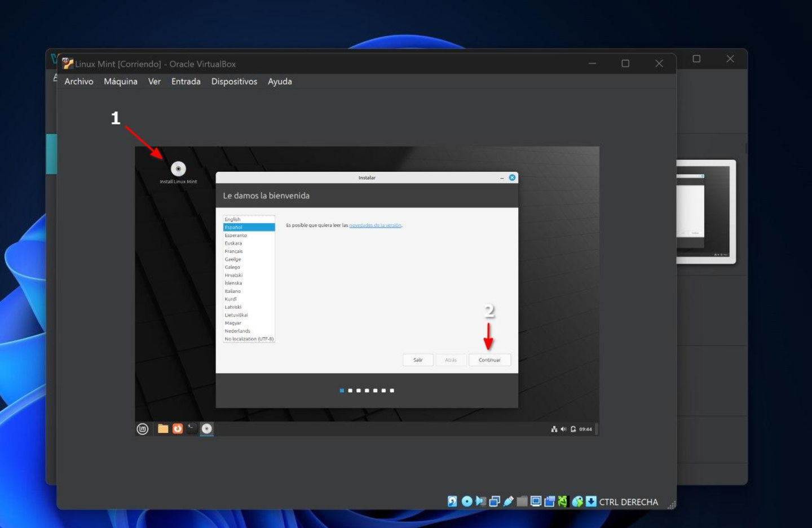Open the Dispositivos menu
The height and width of the screenshot is (528, 812).
tap(234, 82)
